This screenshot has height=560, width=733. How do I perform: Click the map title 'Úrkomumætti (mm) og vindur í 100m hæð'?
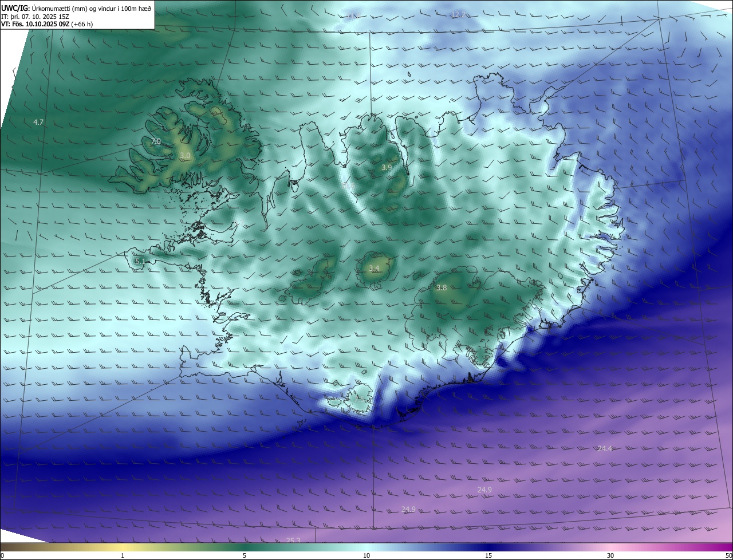[x=91, y=8]
